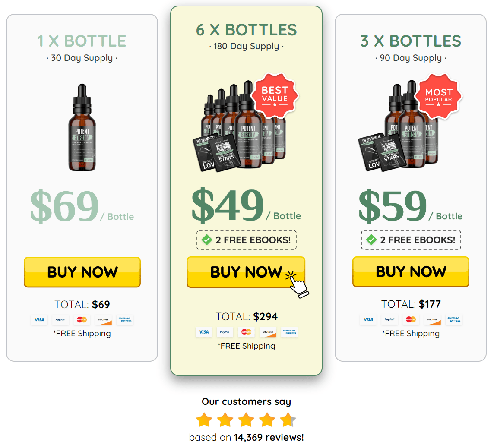The image size is (497, 448).
Task: Click BUY NOW for the 6 bottles package
Action: click(246, 272)
